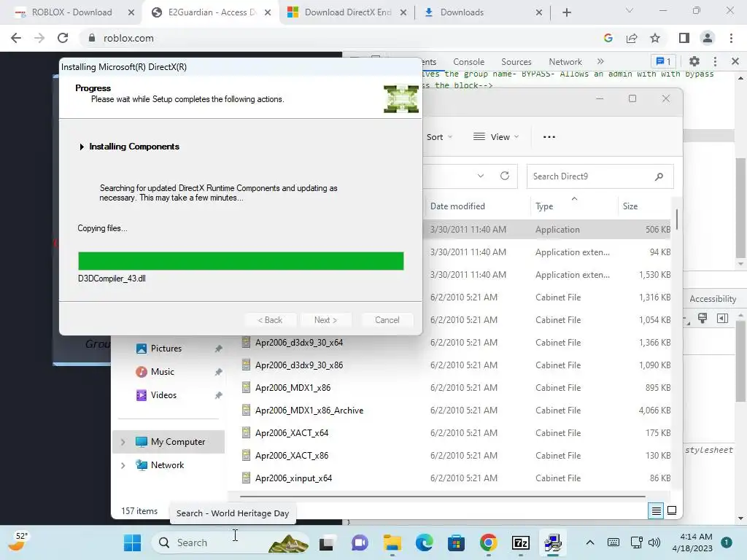Refresh the File Explorer folder
The image size is (747, 560).
tap(505, 176)
